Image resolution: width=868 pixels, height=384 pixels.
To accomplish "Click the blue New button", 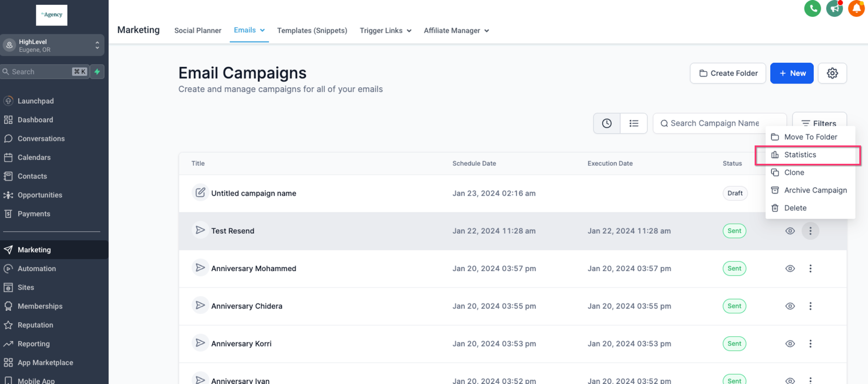I will pos(792,73).
